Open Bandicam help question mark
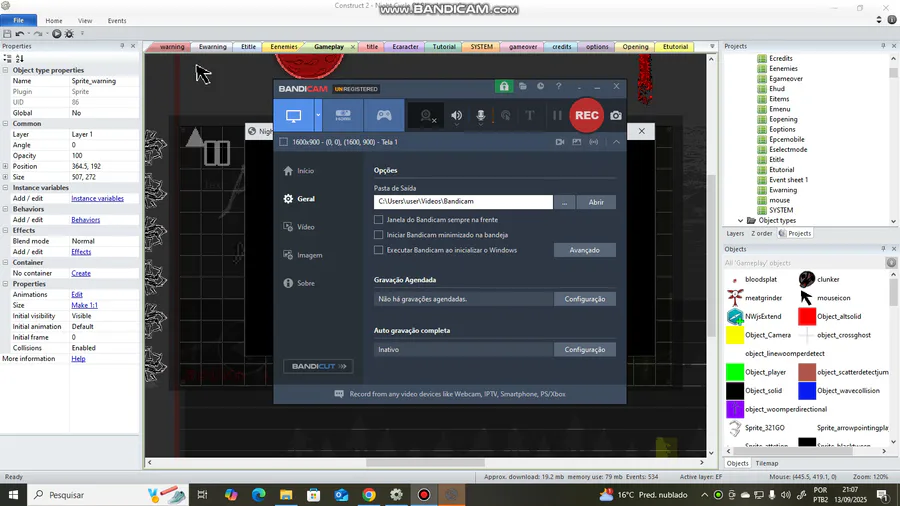 [x=558, y=87]
